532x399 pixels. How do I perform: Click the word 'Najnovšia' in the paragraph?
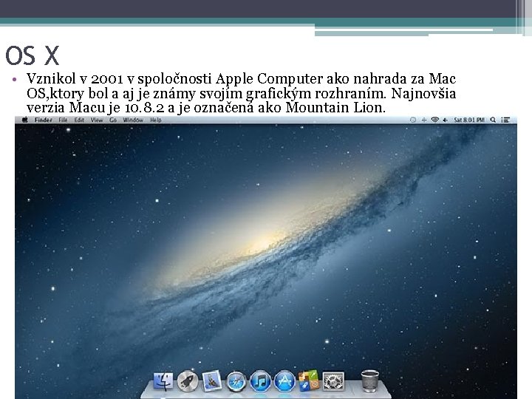pyautogui.click(x=423, y=93)
